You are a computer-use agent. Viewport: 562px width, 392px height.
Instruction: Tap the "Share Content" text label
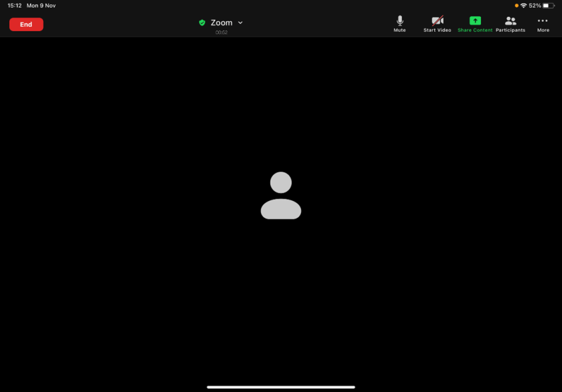[475, 30]
